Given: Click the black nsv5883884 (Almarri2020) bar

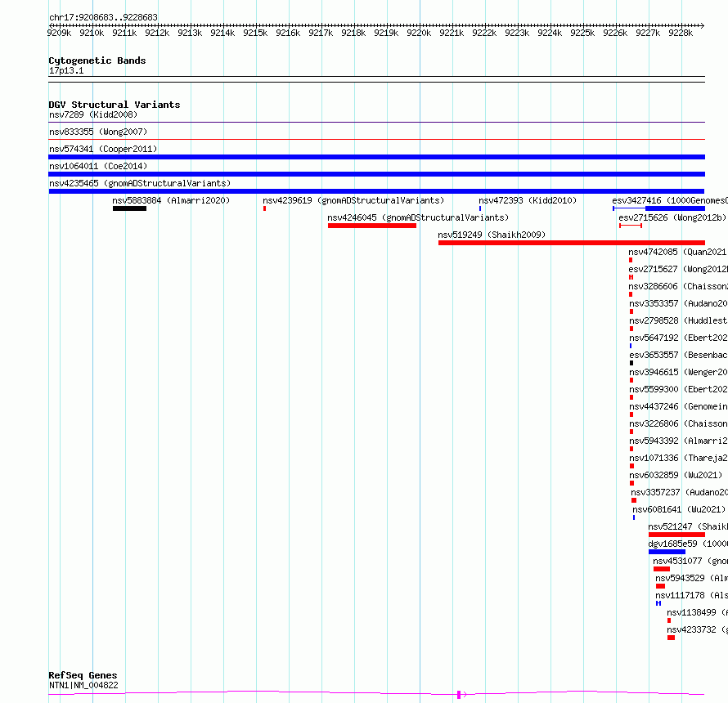Looking at the screenshot, I should [x=129, y=208].
